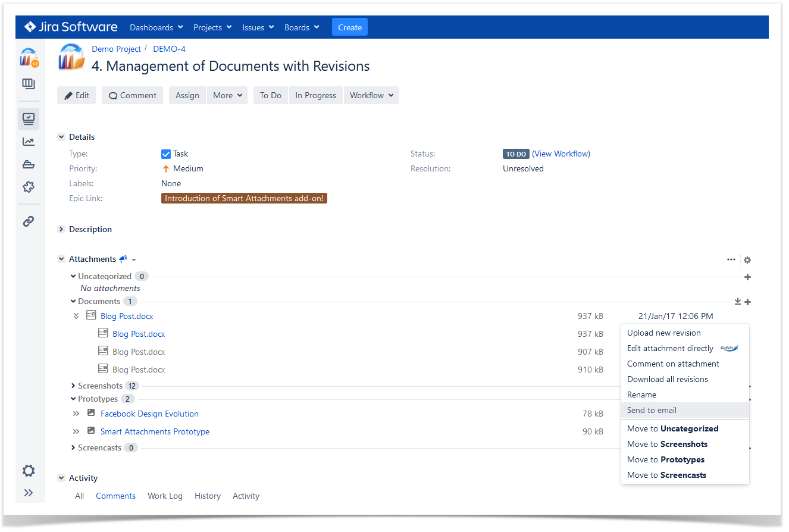Open the Workflow dropdown button

point(371,95)
